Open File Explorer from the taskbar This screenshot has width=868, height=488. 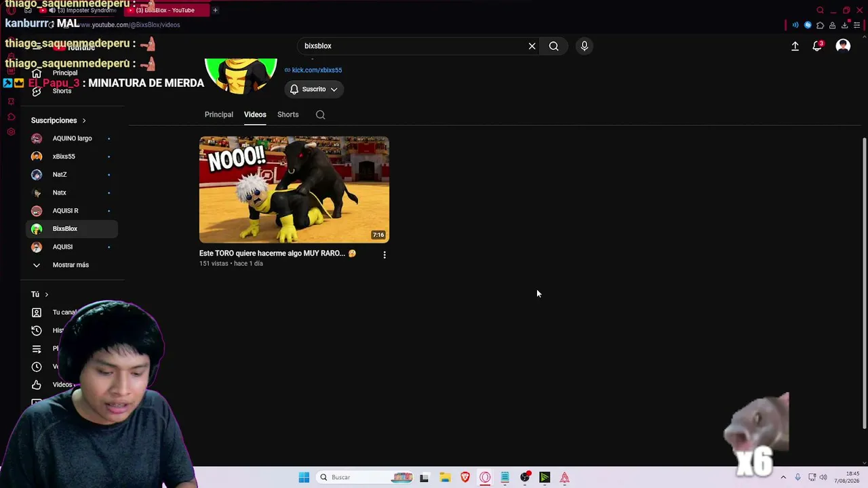tap(445, 477)
